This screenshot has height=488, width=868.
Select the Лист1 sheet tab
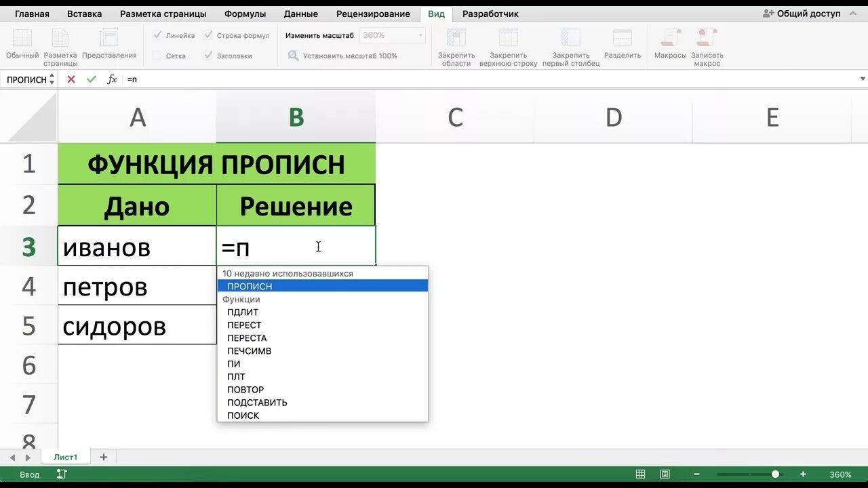66,457
